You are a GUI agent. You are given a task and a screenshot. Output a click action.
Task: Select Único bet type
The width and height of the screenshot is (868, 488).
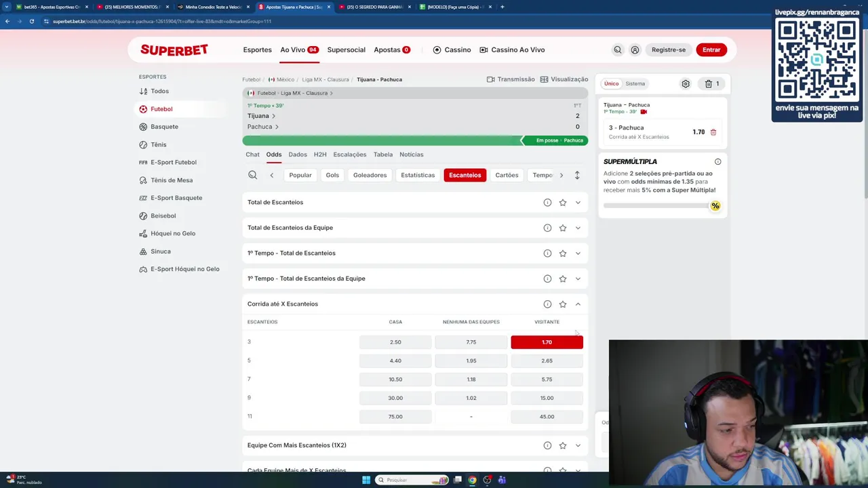pyautogui.click(x=611, y=84)
